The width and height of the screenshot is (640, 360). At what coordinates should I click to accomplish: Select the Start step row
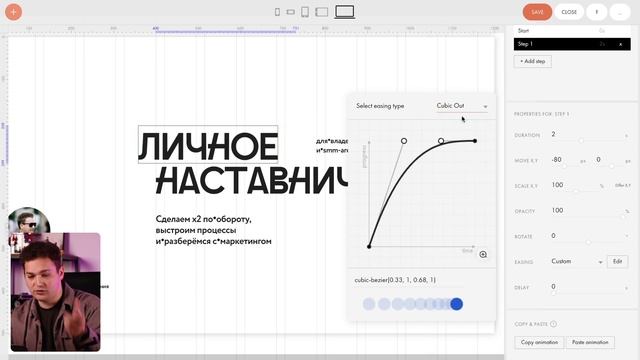point(572,31)
